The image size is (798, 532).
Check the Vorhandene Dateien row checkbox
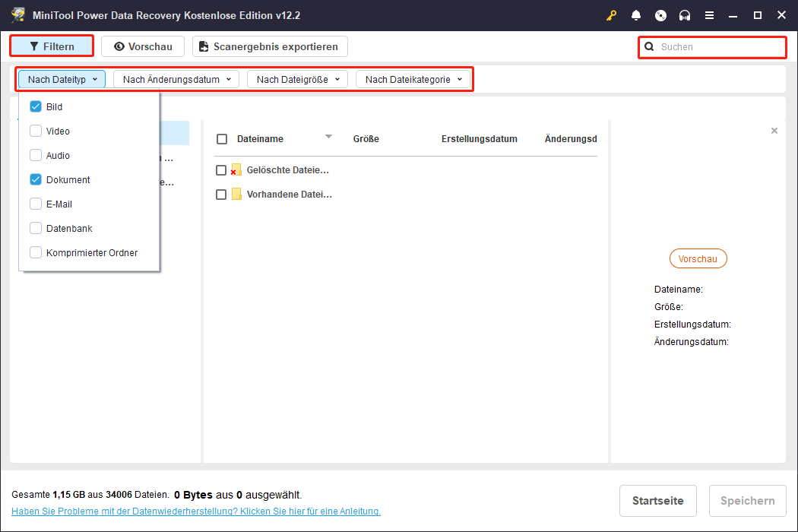tap(221, 195)
